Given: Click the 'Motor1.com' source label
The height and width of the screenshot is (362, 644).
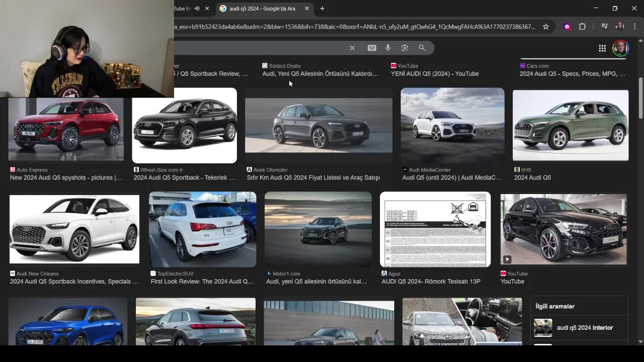Looking at the screenshot, I should point(287,274).
